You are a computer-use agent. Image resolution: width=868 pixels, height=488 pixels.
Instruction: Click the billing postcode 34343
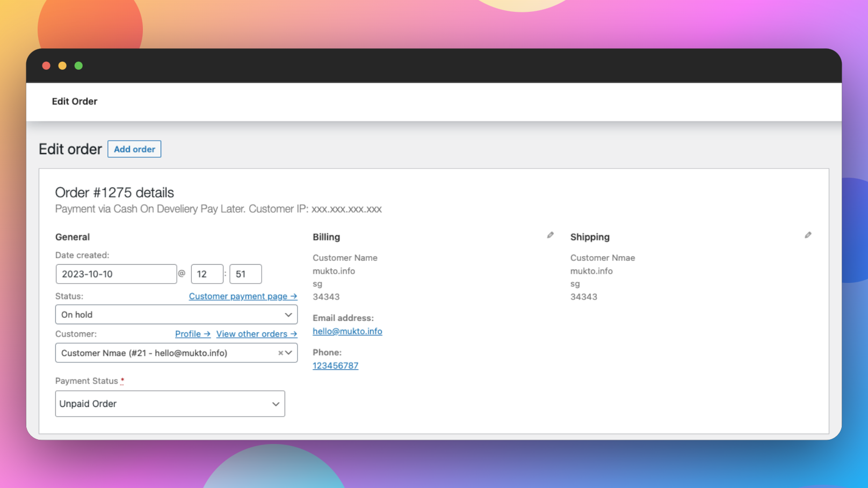(326, 297)
